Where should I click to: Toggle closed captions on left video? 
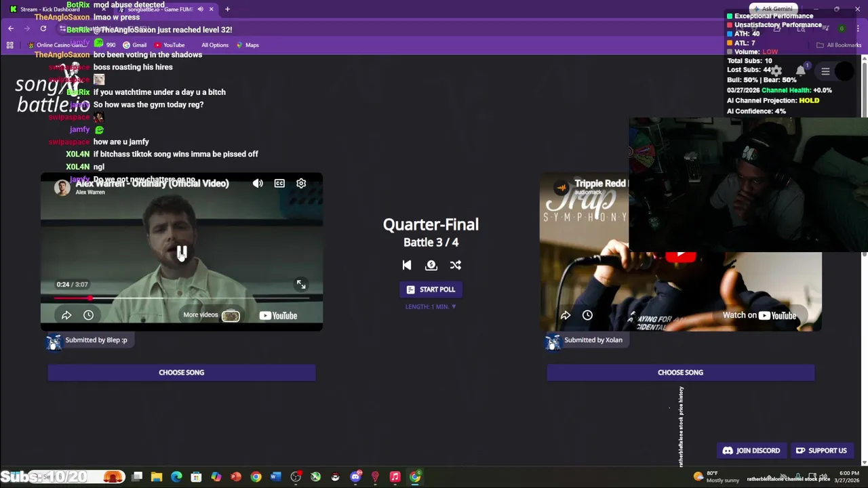coord(279,183)
